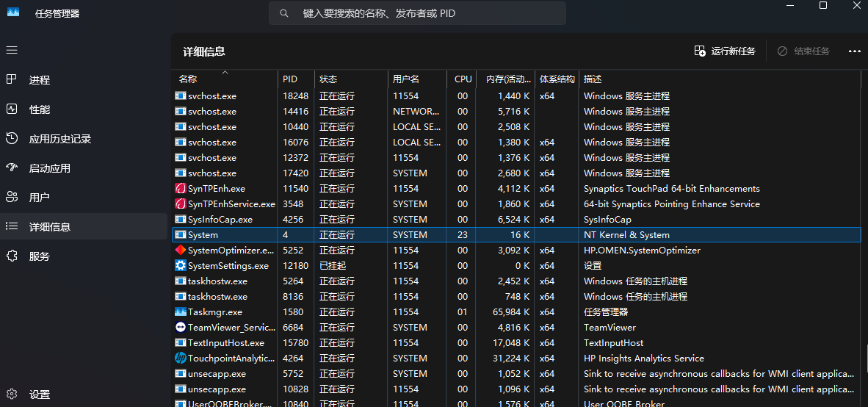Click the SystemOptimizer red diamond icon

point(180,251)
